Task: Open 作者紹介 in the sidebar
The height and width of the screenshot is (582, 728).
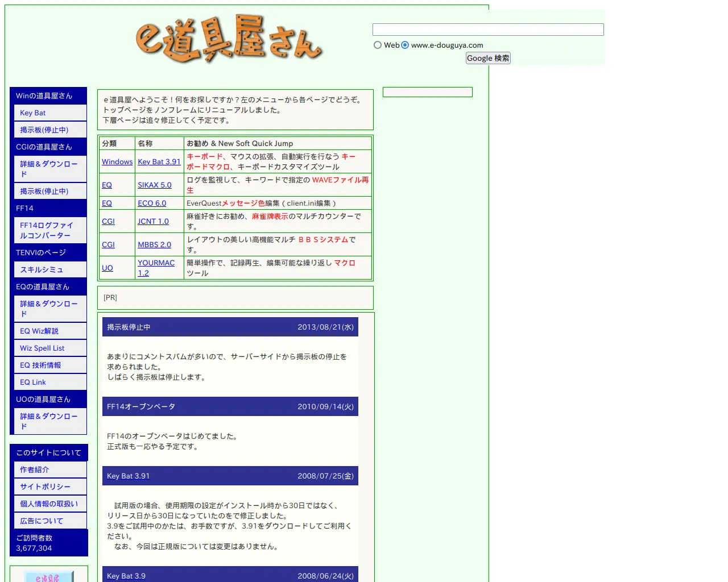Action: coord(35,470)
